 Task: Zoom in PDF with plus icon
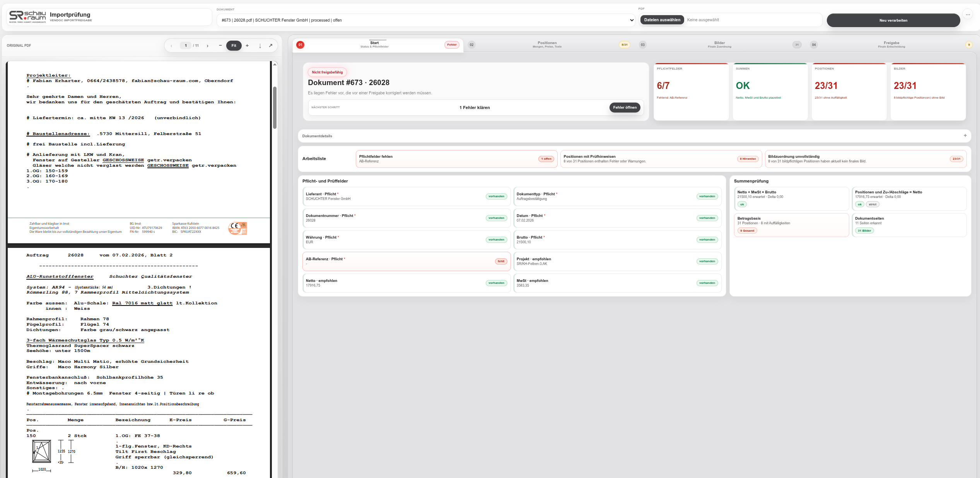pos(247,46)
